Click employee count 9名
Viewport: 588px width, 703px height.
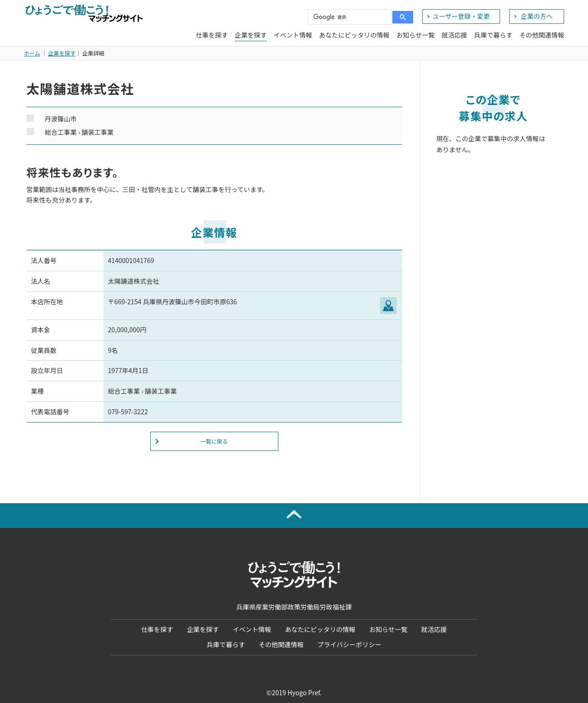point(113,351)
